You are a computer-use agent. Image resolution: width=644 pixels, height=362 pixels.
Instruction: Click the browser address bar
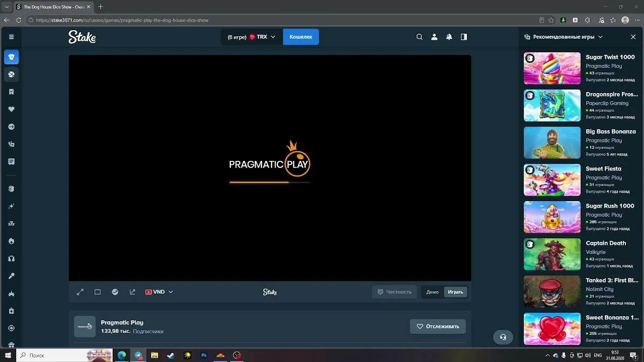[282, 20]
